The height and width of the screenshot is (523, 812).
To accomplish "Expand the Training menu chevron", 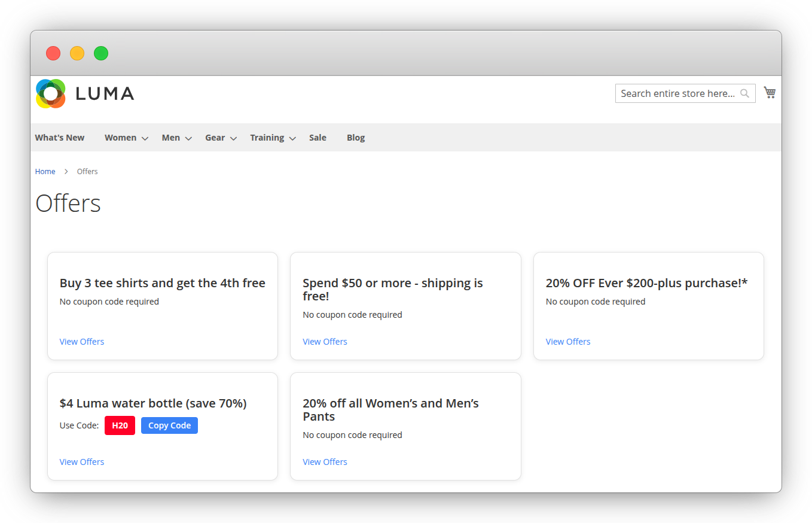I will click(292, 138).
